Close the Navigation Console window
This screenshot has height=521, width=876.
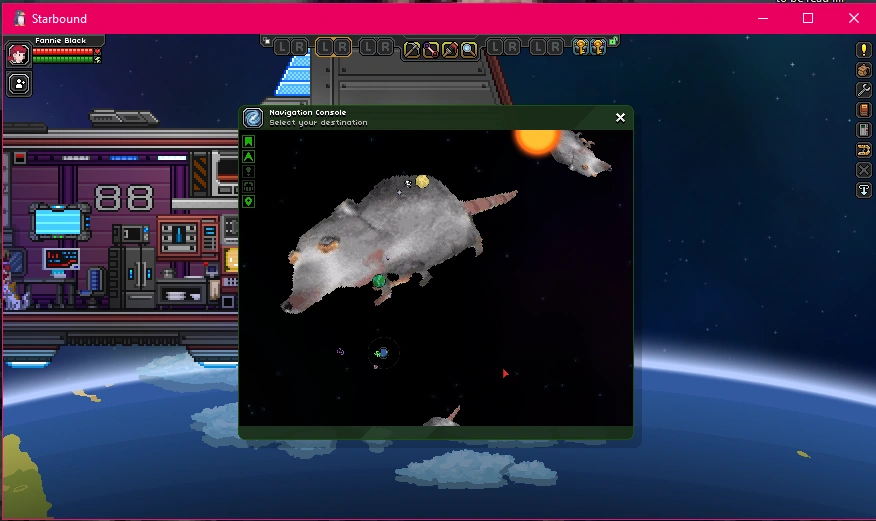point(620,118)
